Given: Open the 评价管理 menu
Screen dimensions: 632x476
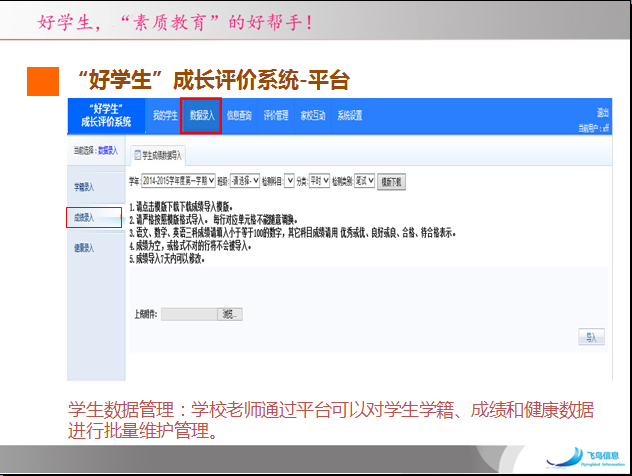Looking at the screenshot, I should [276, 115].
